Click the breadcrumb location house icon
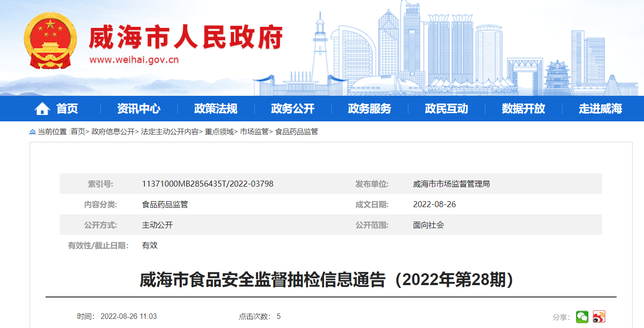The image size is (644, 328). pos(32,132)
